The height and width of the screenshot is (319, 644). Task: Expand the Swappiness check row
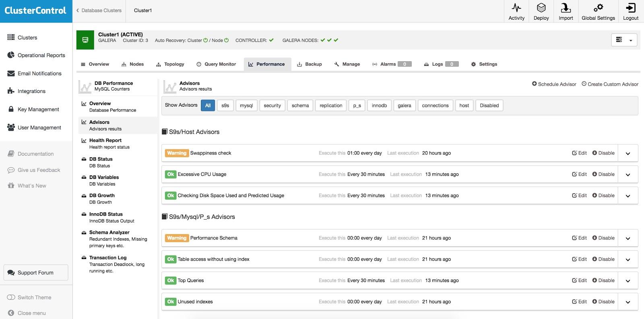click(x=628, y=153)
